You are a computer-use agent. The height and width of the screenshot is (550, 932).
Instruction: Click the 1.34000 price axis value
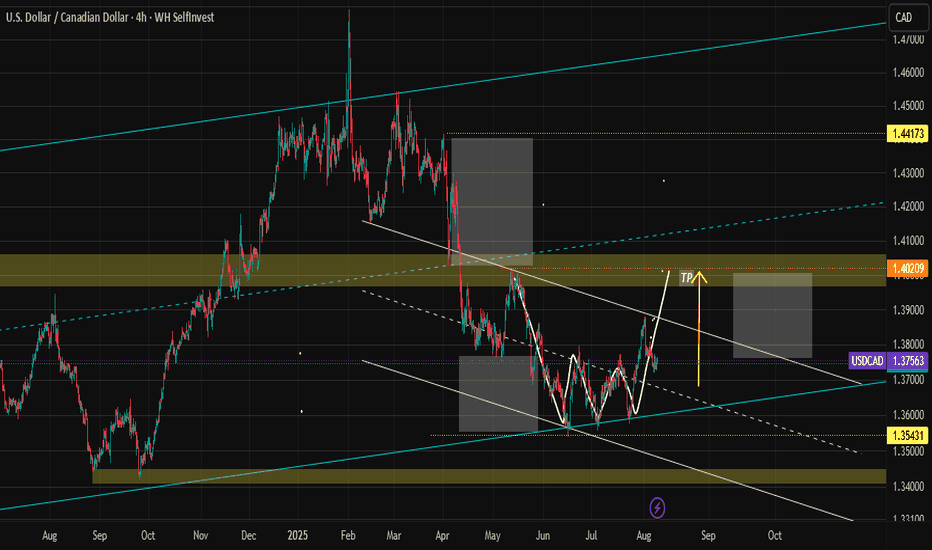pos(908,486)
